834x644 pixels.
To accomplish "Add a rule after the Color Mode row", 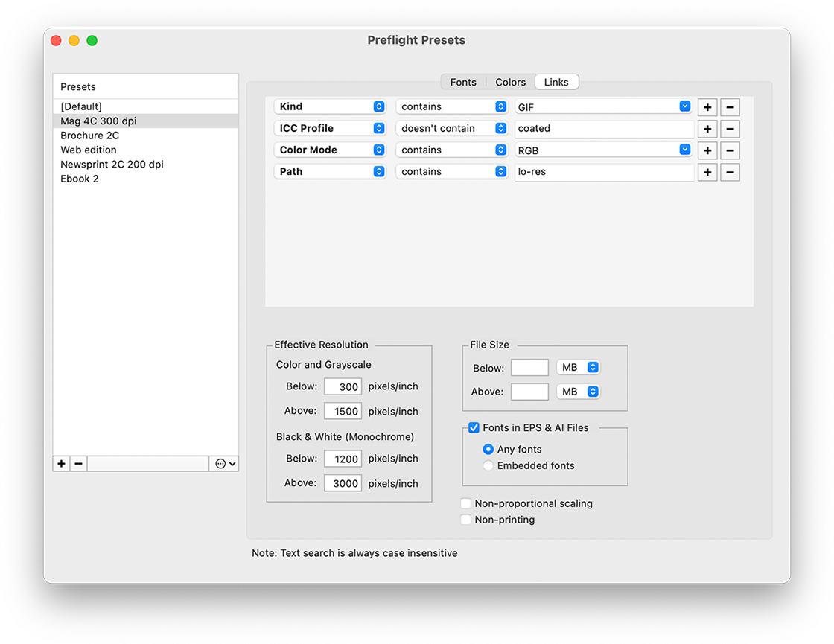I will [707, 150].
